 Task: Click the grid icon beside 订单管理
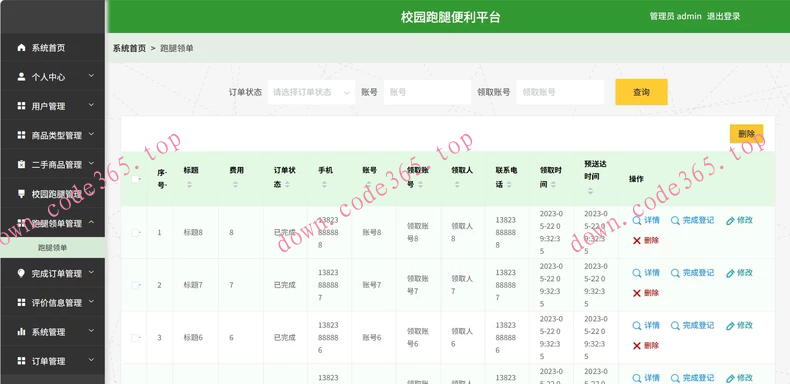coord(21,361)
